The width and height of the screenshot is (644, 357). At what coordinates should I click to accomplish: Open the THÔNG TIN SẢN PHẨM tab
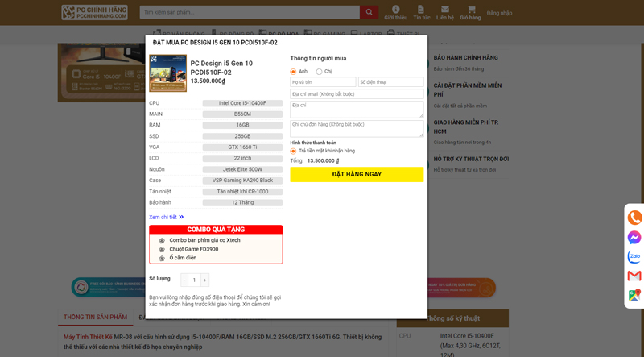coord(96,317)
